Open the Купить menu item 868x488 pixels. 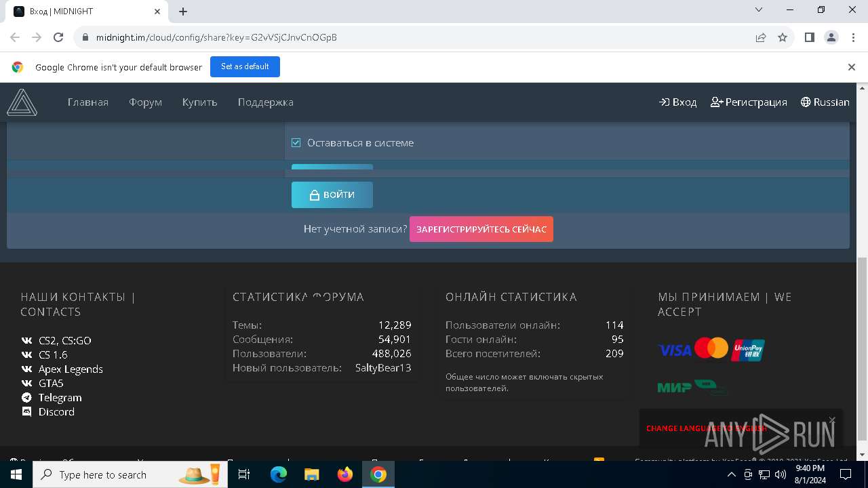pos(200,102)
